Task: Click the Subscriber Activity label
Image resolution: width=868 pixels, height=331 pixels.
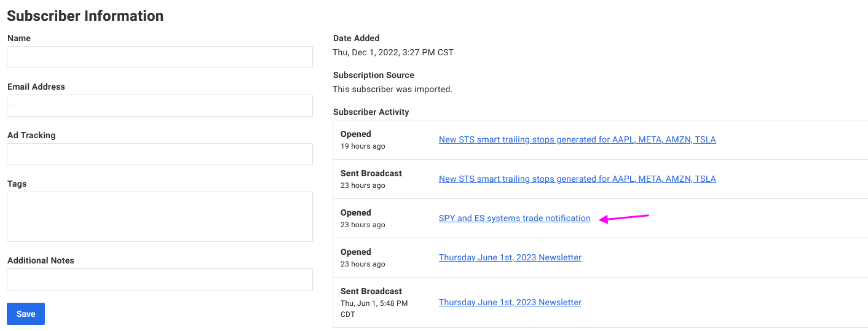Action: [371, 112]
